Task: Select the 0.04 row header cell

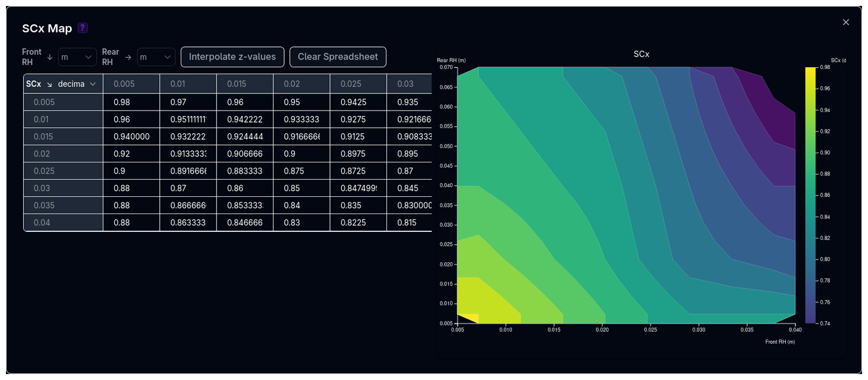Action: [x=63, y=222]
